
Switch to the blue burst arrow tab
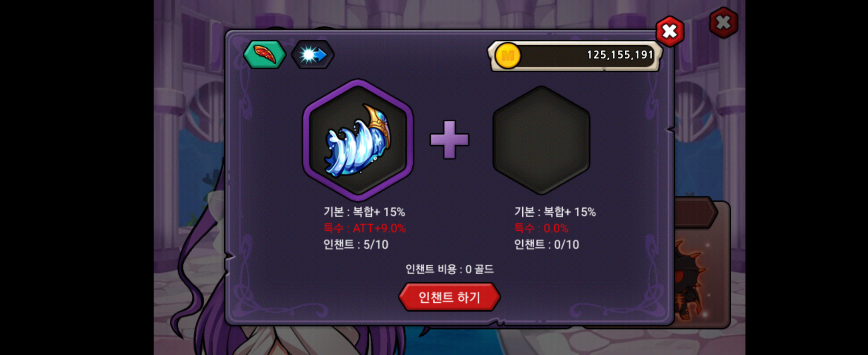(313, 55)
